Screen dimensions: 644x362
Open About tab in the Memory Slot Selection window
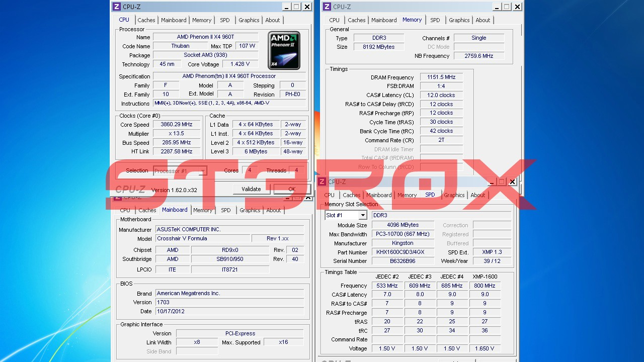pos(478,195)
